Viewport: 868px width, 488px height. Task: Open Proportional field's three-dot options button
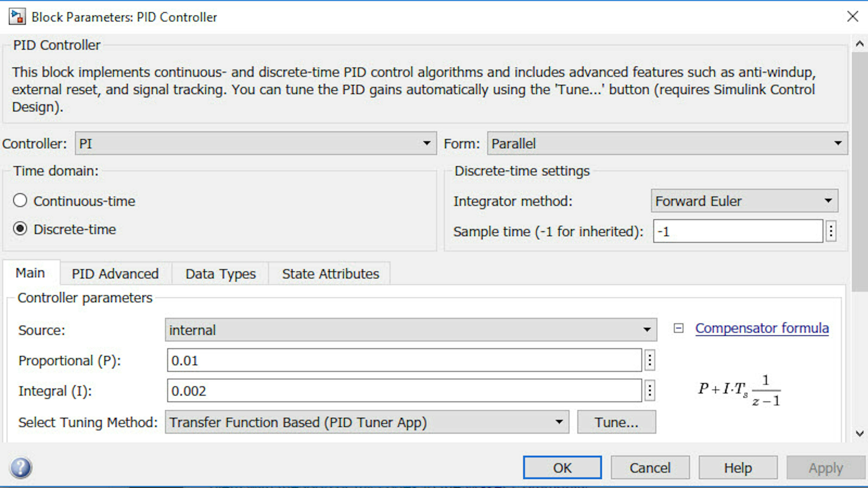point(650,360)
